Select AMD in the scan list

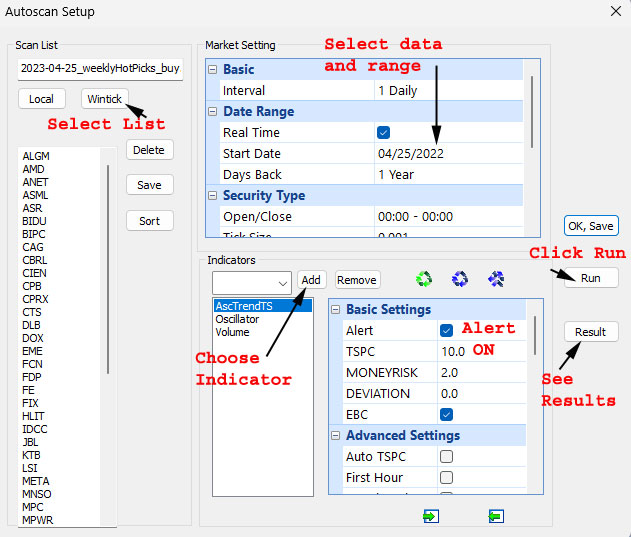point(33,169)
